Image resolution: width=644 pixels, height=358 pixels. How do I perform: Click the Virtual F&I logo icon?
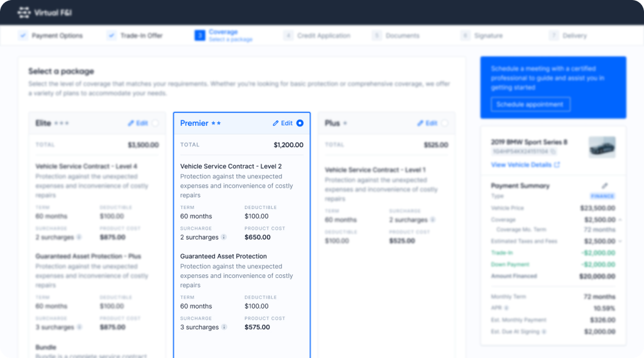click(x=24, y=12)
